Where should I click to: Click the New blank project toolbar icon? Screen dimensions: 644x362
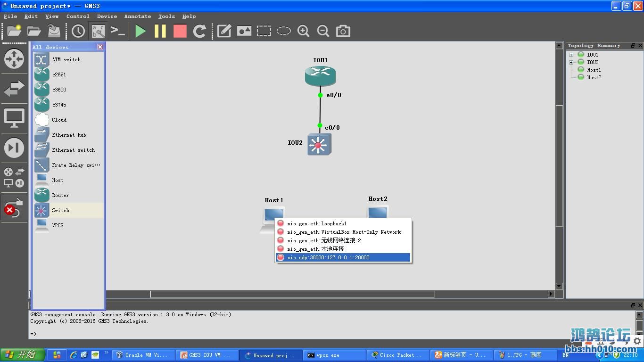pyautogui.click(x=14, y=31)
